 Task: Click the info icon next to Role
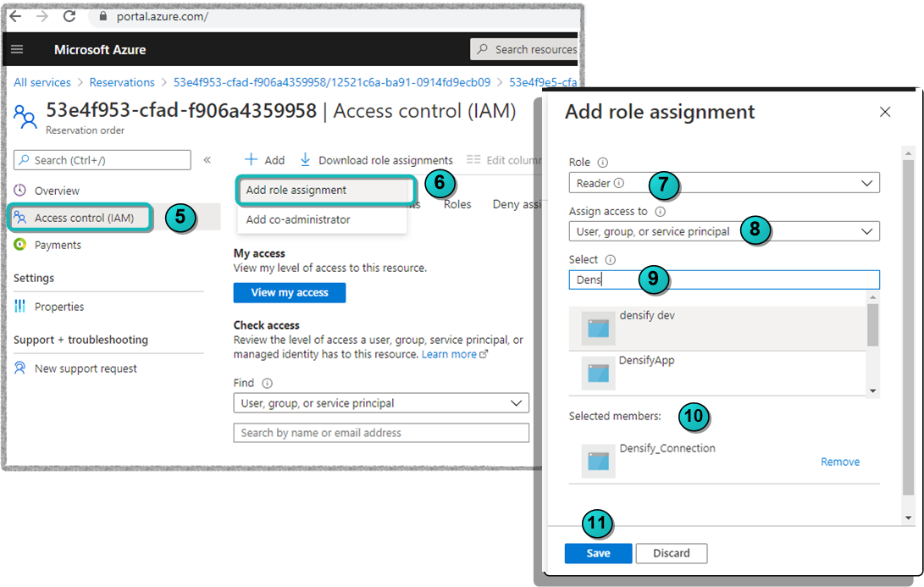[602, 163]
